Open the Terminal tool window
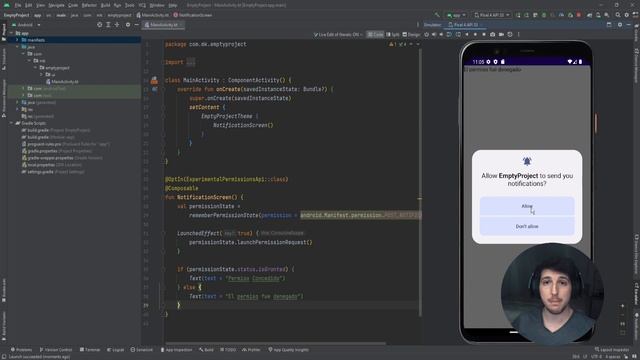640x360 pixels. [x=90, y=350]
